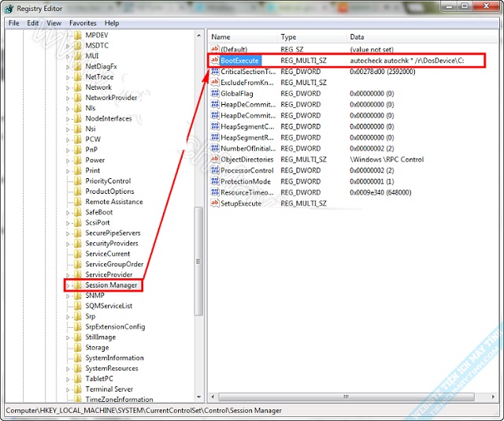
Task: Click the CriticalSectionTi... DWORD icon
Action: 215,72
